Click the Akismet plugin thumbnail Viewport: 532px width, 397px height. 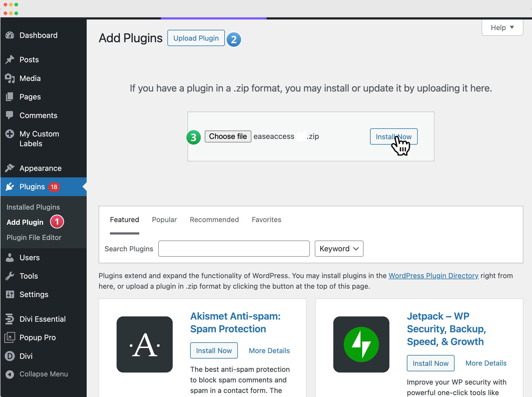click(145, 344)
